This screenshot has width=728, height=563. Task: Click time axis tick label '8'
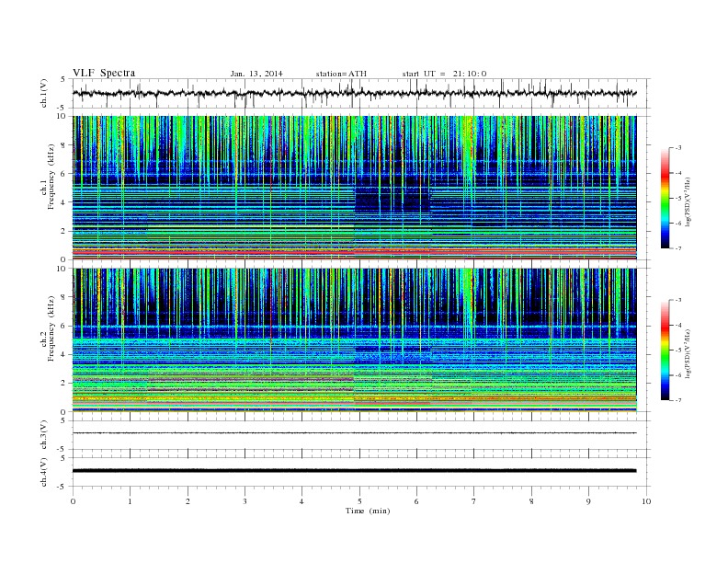pos(531,501)
